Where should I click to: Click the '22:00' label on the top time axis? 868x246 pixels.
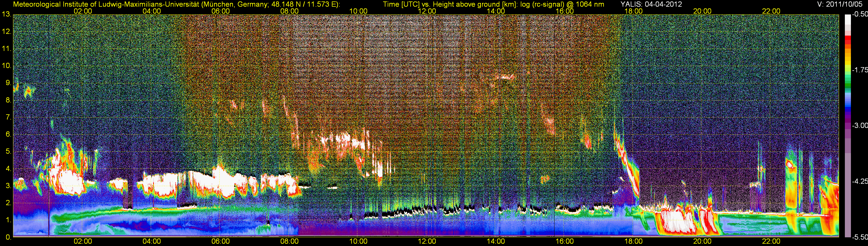(x=771, y=11)
